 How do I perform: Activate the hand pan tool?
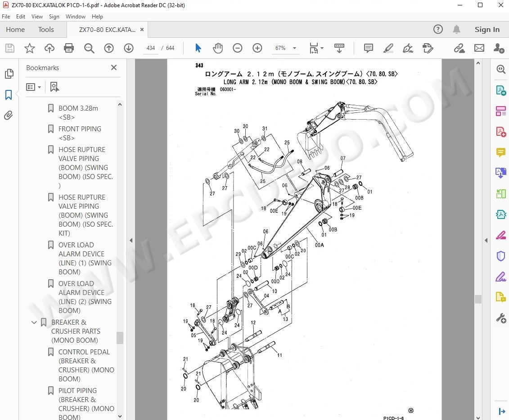218,48
